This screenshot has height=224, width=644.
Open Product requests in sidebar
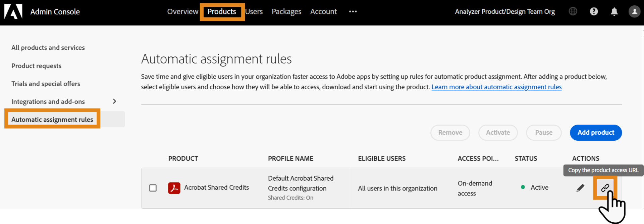pos(36,66)
